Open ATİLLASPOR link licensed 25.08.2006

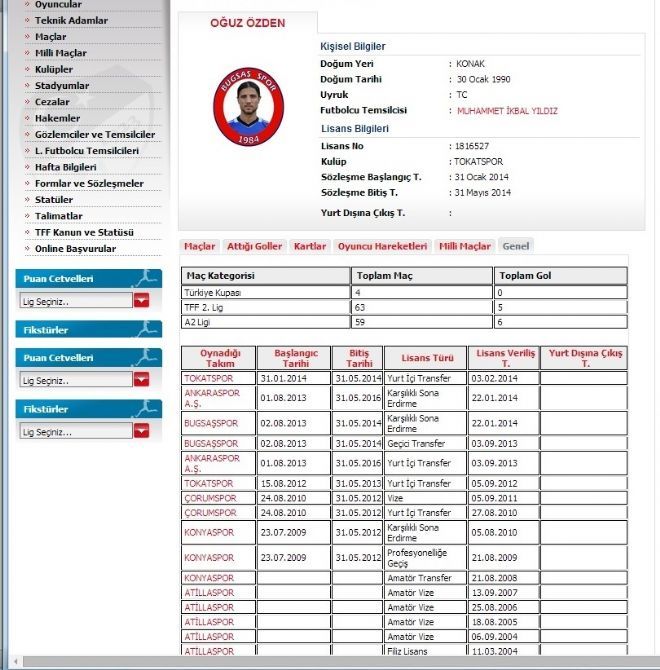pos(209,607)
